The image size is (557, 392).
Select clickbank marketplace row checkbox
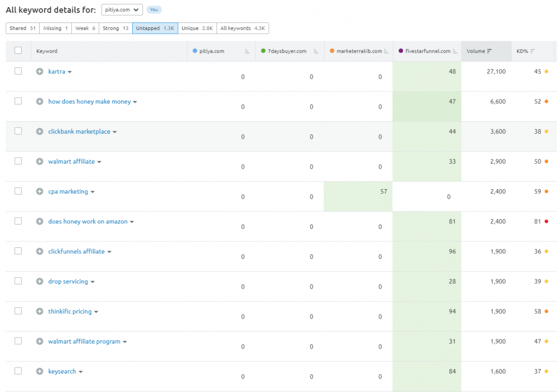point(18,131)
